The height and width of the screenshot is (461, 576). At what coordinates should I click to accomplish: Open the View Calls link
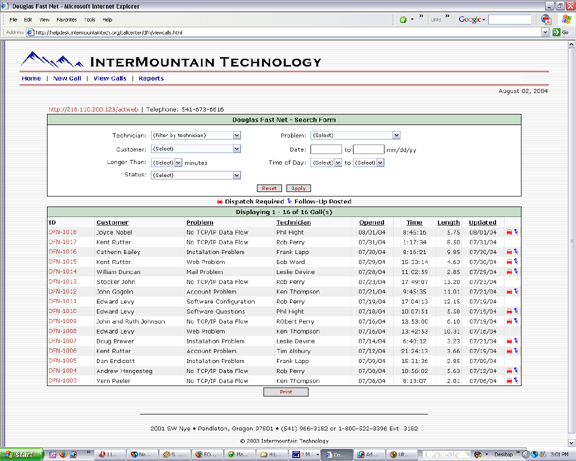110,78
